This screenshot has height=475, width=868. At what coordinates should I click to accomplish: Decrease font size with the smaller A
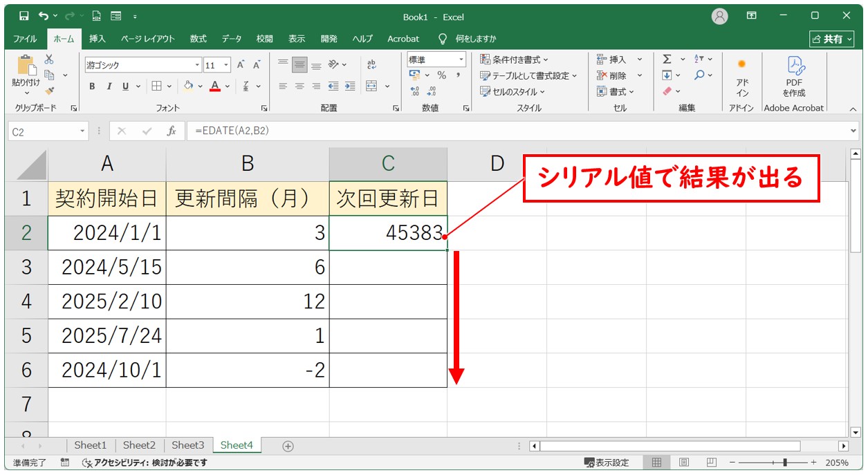point(257,65)
